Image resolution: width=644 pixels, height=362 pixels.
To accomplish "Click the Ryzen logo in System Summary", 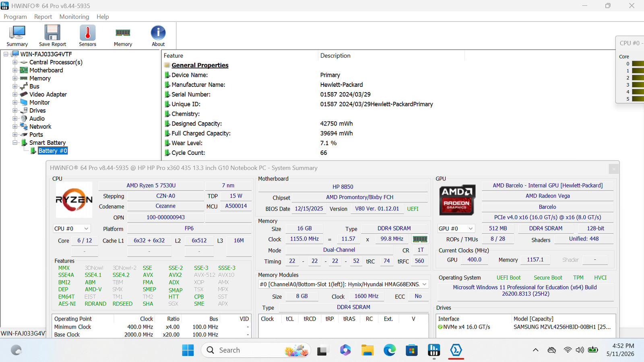I will (74, 200).
